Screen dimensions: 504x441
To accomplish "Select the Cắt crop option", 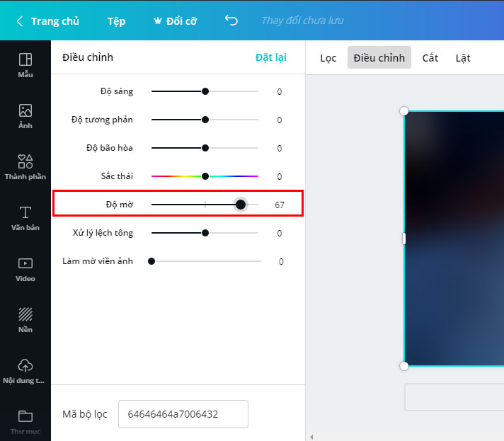I will (430, 58).
